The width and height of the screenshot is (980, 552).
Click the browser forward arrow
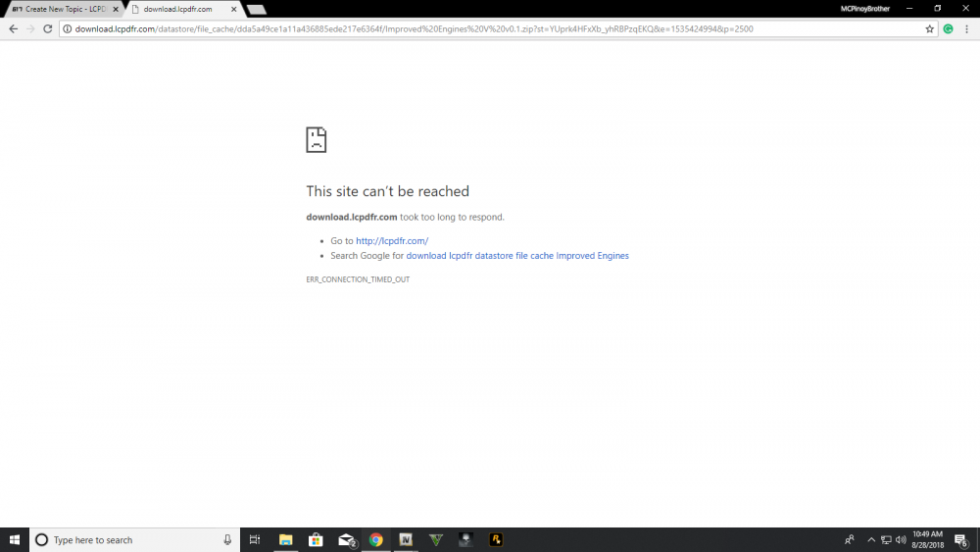pyautogui.click(x=30, y=28)
